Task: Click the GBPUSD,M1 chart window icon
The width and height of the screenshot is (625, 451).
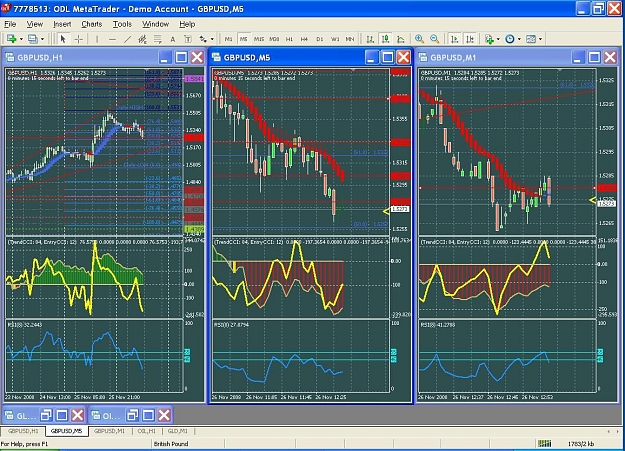Action: coord(423,57)
